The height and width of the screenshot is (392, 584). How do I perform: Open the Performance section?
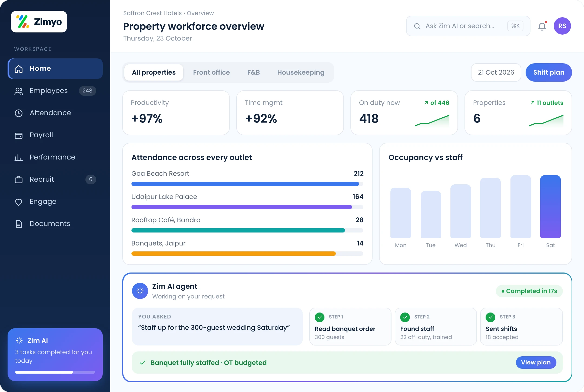tap(55, 157)
